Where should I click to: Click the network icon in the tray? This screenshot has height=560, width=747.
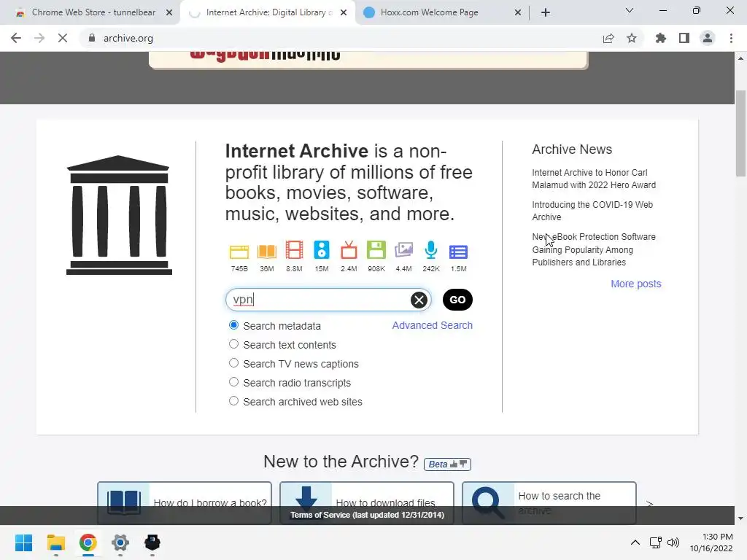tap(656, 542)
